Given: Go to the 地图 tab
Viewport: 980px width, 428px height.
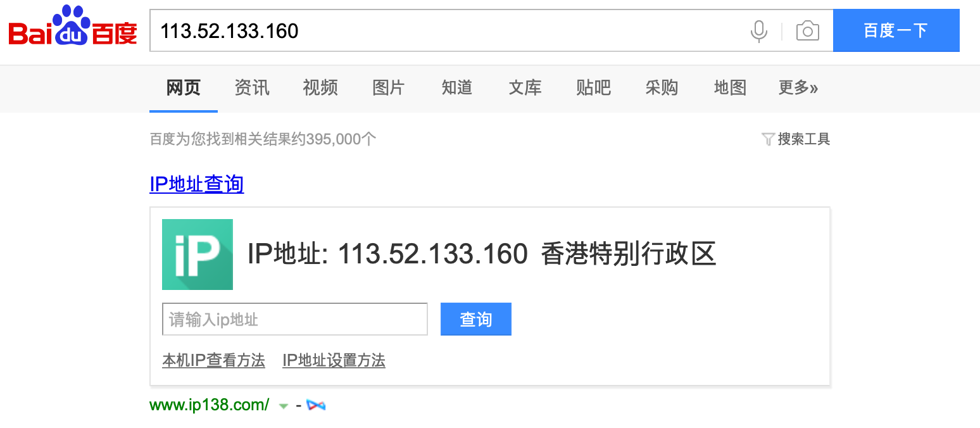Looking at the screenshot, I should [x=730, y=87].
